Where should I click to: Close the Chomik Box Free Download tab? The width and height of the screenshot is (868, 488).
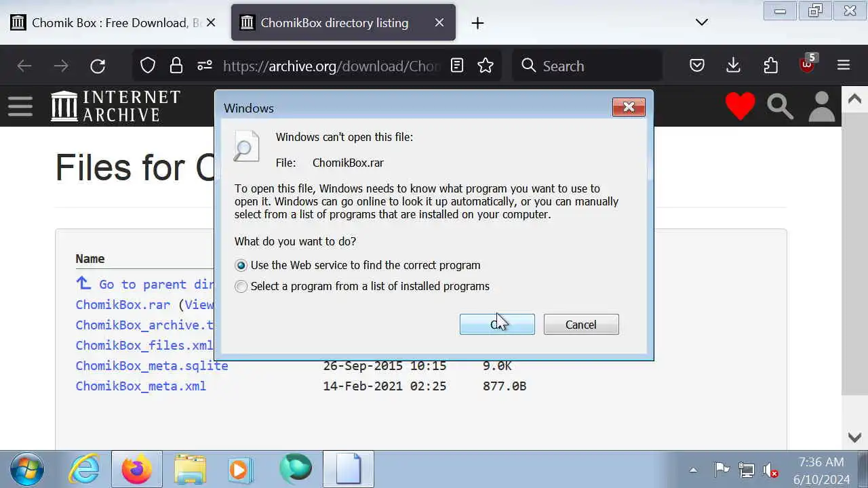[x=211, y=22]
